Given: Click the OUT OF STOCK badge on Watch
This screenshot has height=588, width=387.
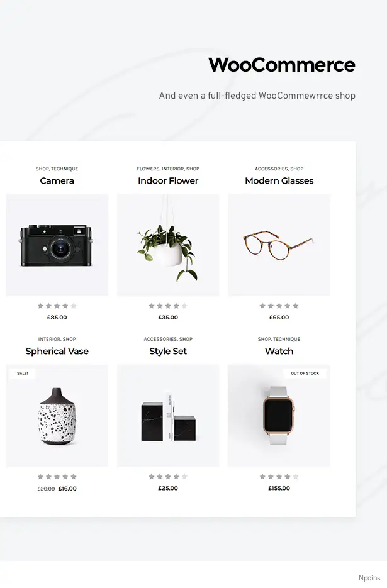Looking at the screenshot, I should tap(305, 374).
